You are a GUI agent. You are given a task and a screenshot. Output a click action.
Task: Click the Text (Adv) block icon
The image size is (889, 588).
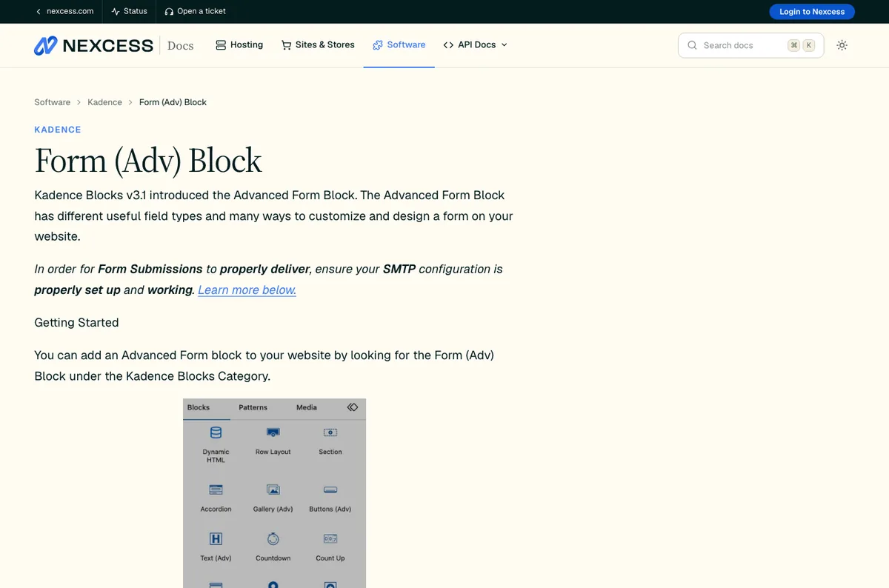pos(216,538)
